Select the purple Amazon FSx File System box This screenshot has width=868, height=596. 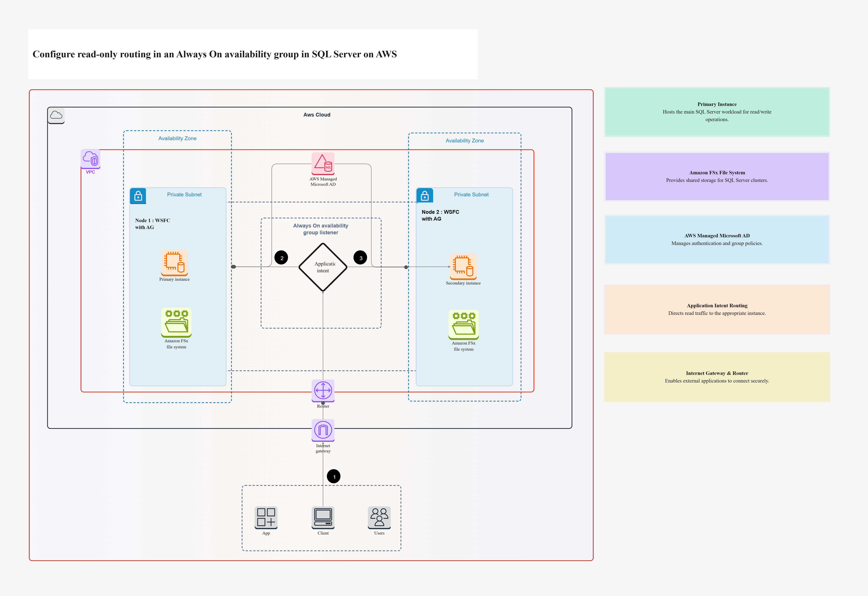pos(717,176)
